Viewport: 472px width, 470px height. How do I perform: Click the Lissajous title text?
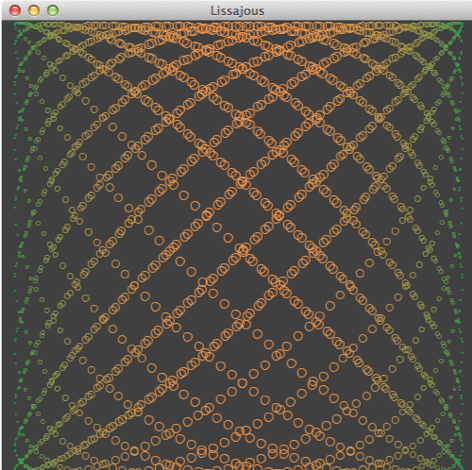click(237, 11)
